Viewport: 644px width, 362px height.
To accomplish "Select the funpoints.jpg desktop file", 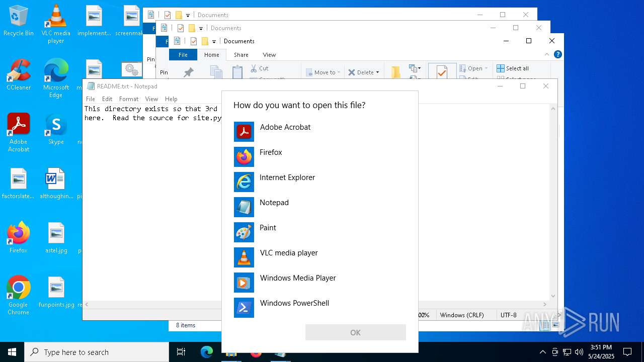I will click(x=56, y=293).
